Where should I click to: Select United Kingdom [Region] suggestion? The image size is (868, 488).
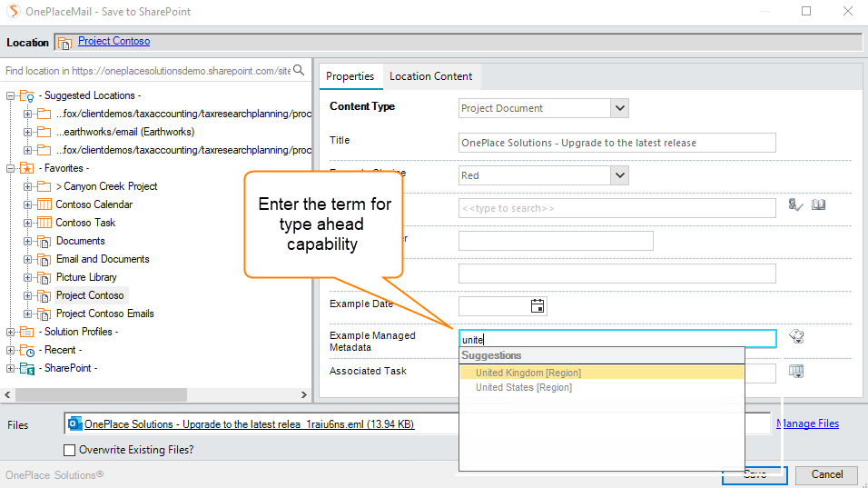pos(602,373)
